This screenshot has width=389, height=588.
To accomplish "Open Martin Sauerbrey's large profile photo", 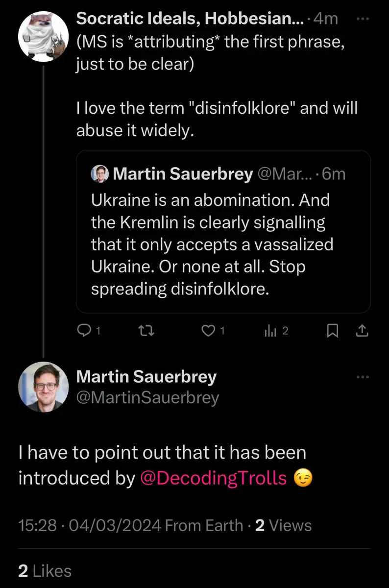I will pos(43,387).
